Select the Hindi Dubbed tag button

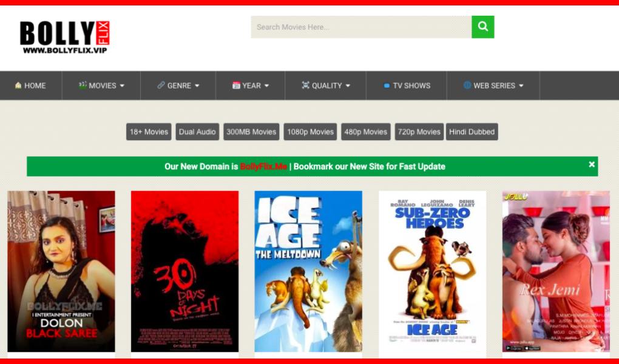point(472,132)
